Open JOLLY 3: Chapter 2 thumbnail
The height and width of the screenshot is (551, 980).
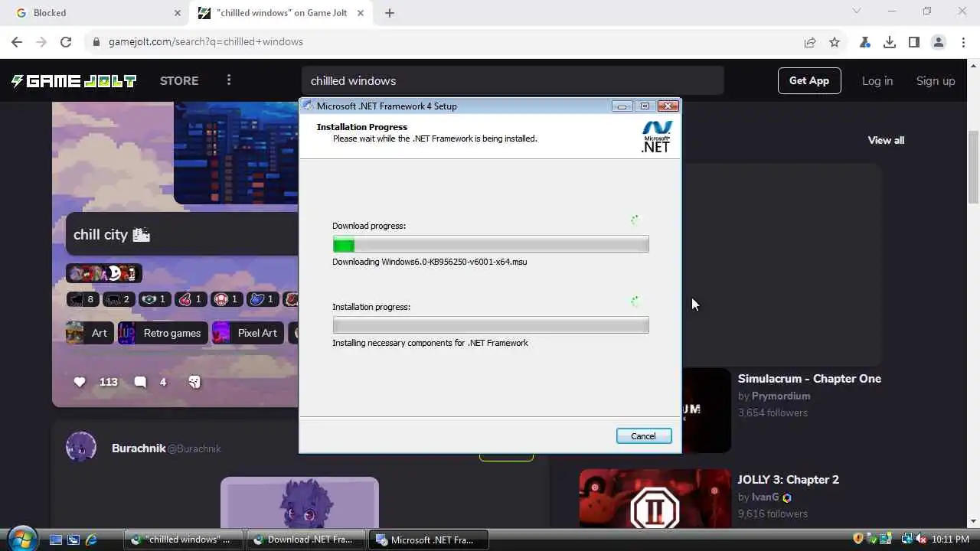click(x=655, y=499)
